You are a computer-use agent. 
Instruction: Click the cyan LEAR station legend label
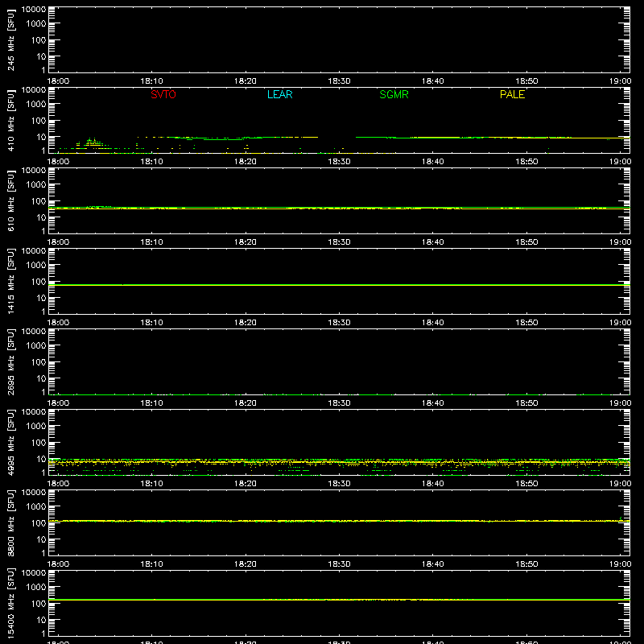tap(279, 94)
